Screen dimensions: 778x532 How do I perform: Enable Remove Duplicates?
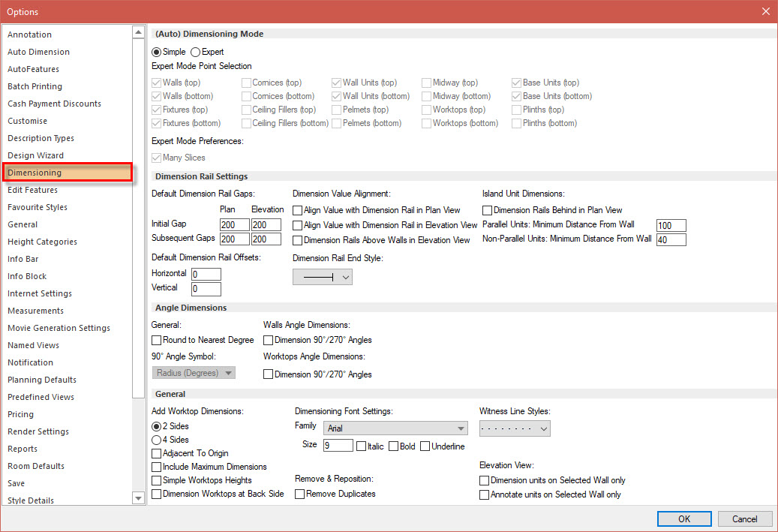click(x=299, y=494)
